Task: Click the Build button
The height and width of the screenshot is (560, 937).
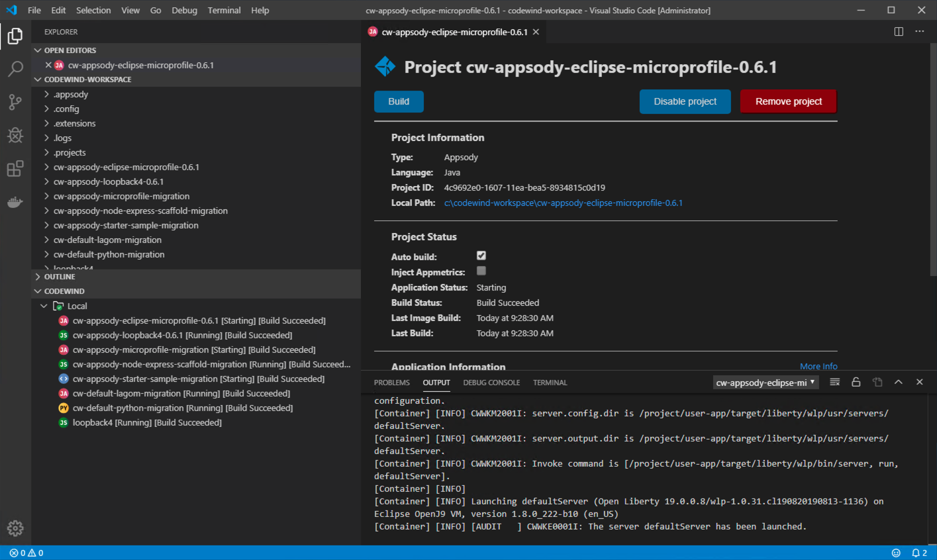Action: [x=398, y=102]
